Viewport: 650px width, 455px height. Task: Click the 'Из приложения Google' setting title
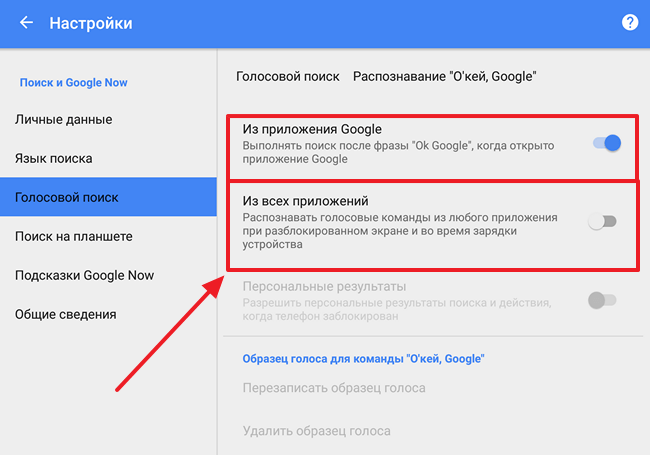point(312,129)
